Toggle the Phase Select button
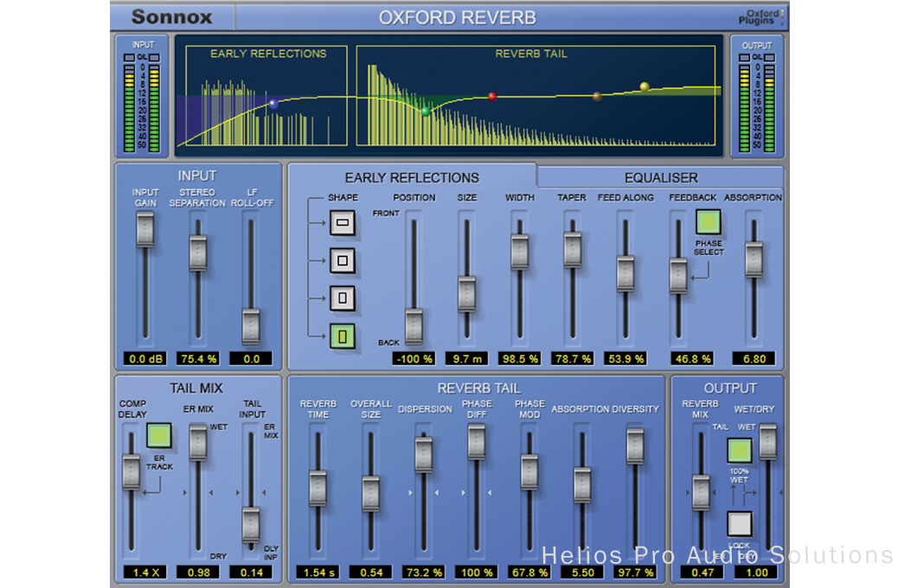This screenshot has height=588, width=917. [x=708, y=222]
